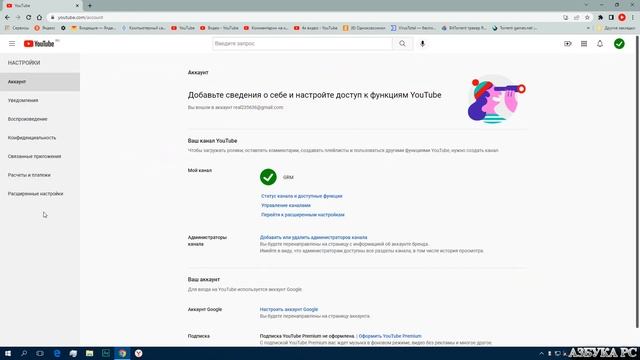The height and width of the screenshot is (360, 640).
Task: Click the channel's green checkmark avatar
Action: 268,177
